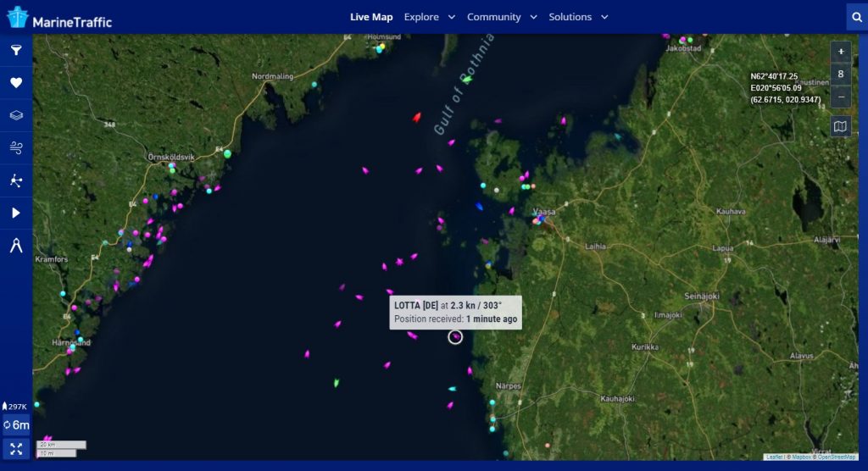The image size is (868, 471).
Task: Click the 6m auto-refresh timer button
Action: [16, 425]
